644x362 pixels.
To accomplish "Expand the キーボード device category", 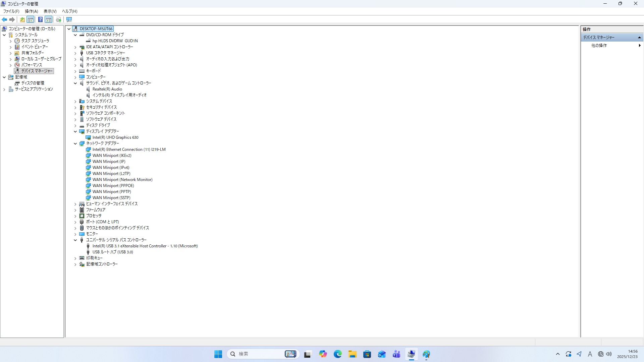I will pyautogui.click(x=75, y=71).
